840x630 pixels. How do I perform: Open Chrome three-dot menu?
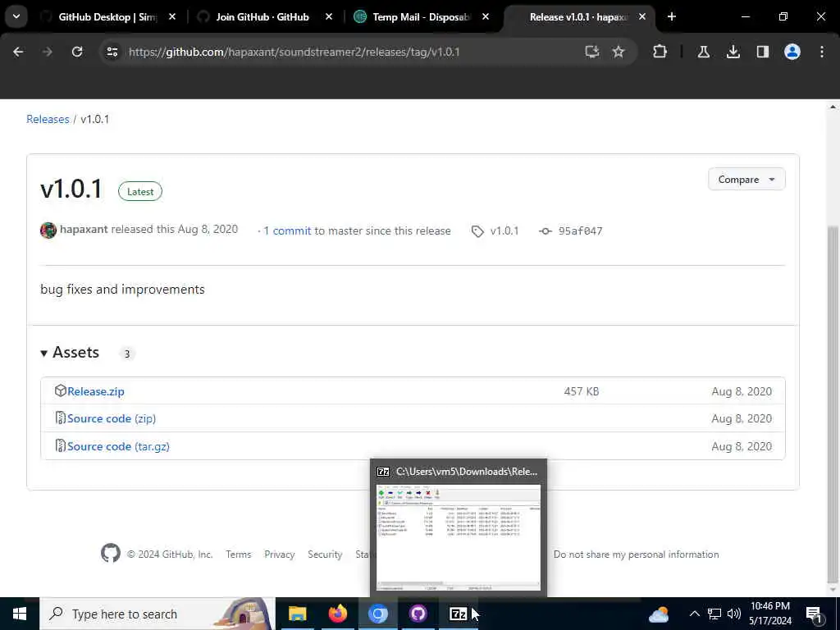[x=822, y=52]
